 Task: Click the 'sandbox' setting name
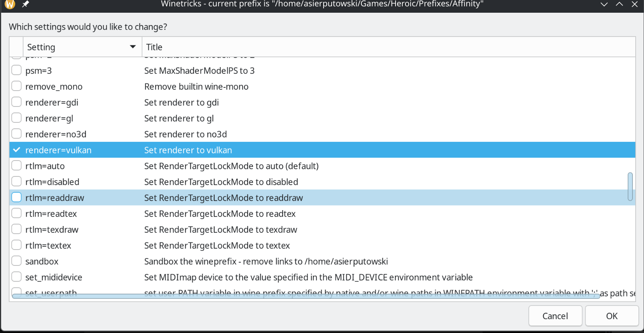pos(42,261)
